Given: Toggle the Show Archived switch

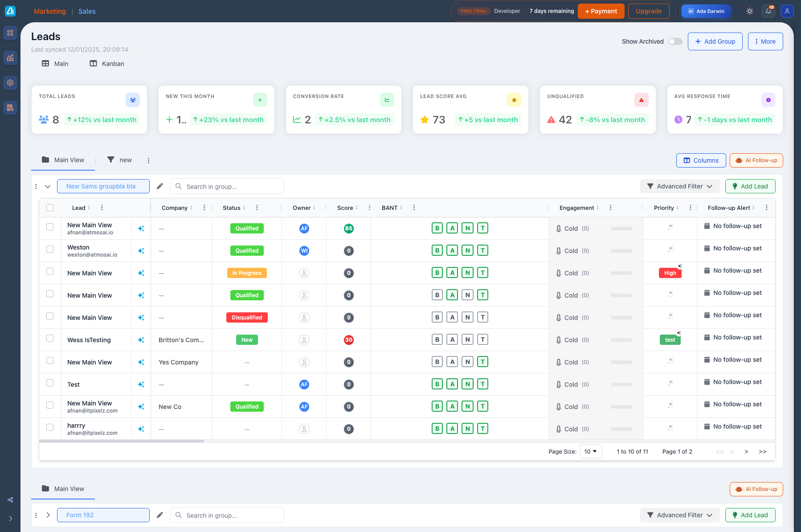Looking at the screenshot, I should coord(675,41).
